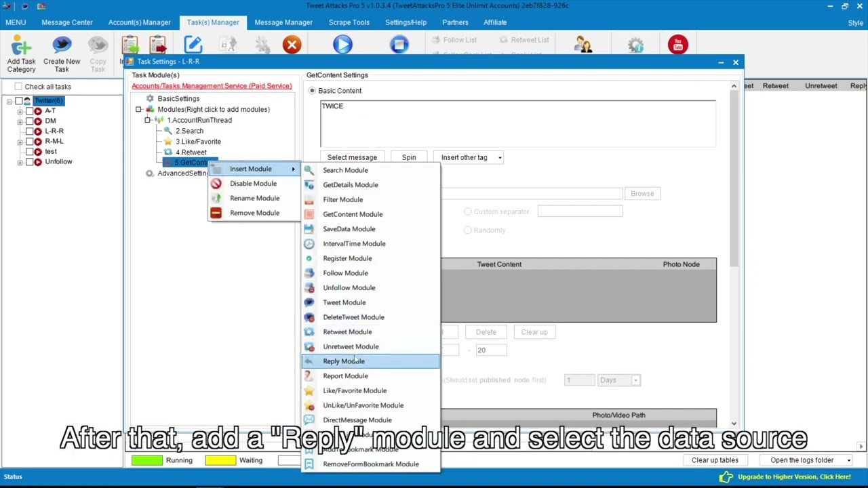Click the Retweet Module icon
The width and height of the screenshot is (868, 488).
[309, 331]
